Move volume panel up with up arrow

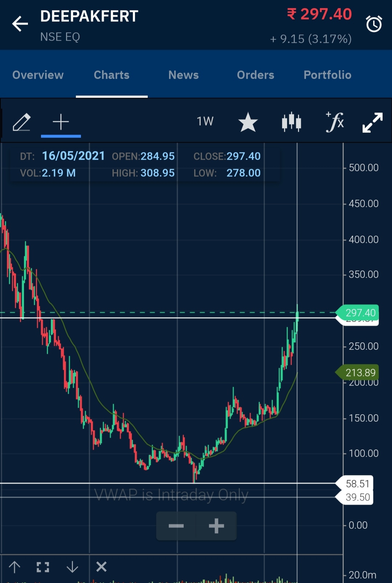tap(15, 567)
